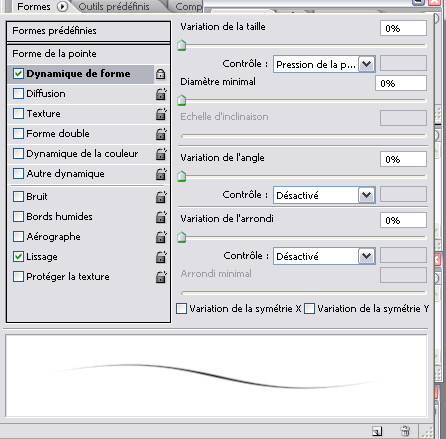The image size is (446, 439).
Task: Check Variation de la symétrie X
Action: (181, 309)
